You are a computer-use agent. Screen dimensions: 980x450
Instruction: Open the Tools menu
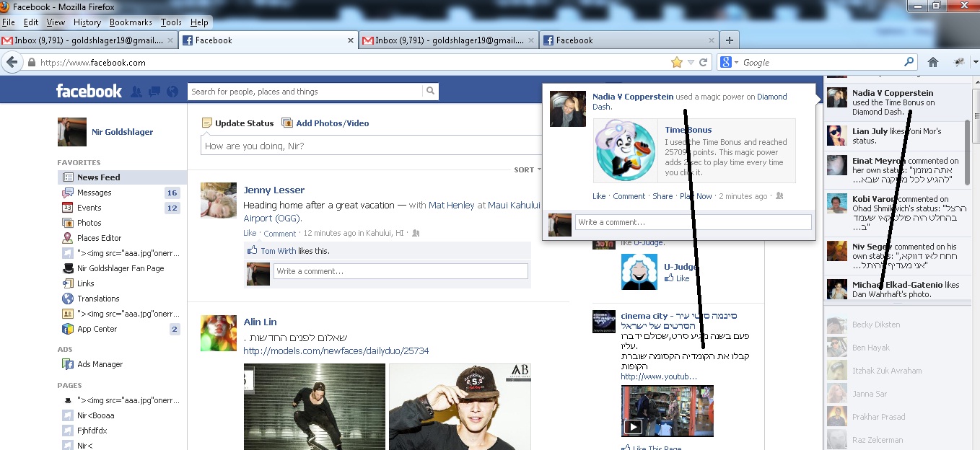tap(171, 22)
